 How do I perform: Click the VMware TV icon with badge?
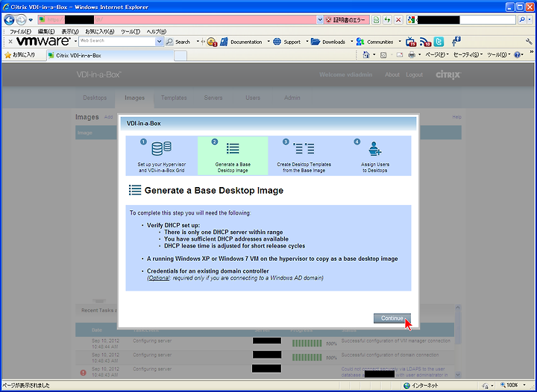pyautogui.click(x=411, y=42)
